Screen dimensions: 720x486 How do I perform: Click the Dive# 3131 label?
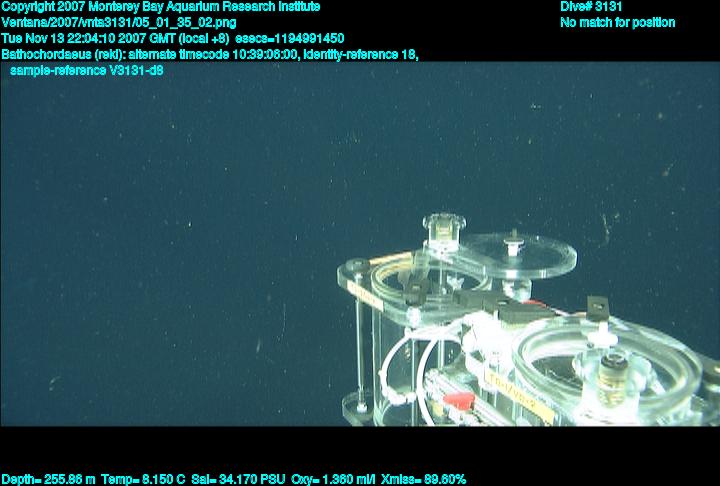coord(591,6)
